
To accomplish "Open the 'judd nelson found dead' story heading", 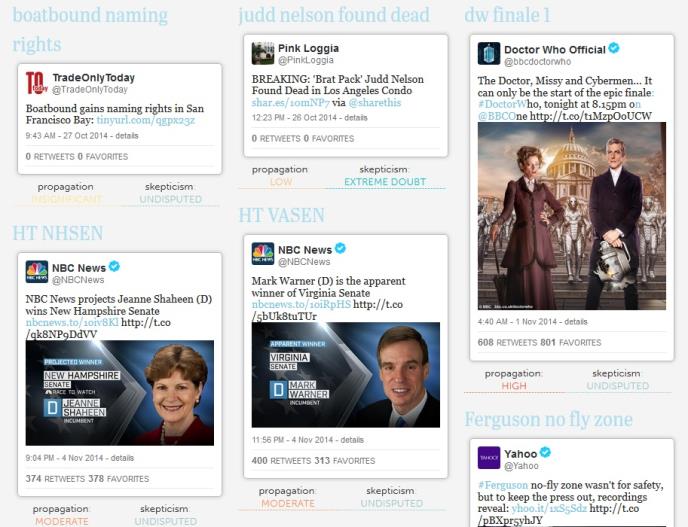I will [x=334, y=15].
